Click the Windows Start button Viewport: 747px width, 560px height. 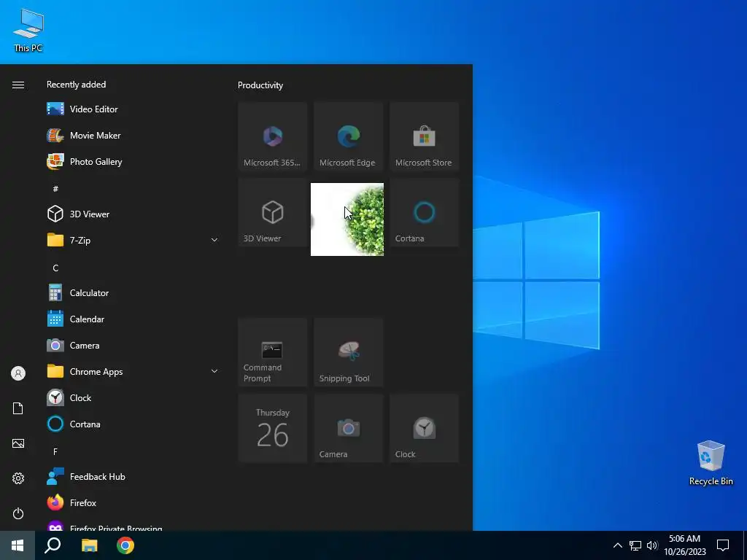(x=18, y=545)
